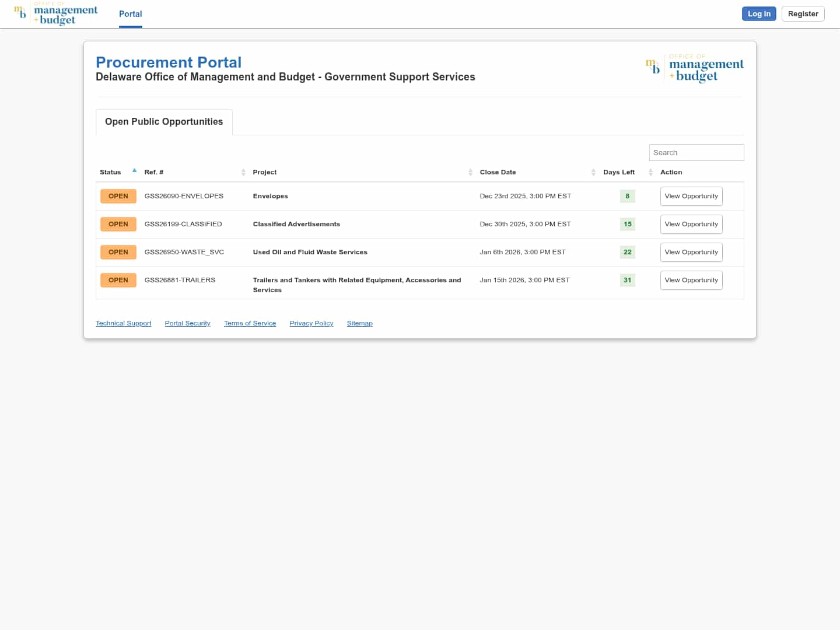View Opportunity for Classified Advertisements
The width and height of the screenshot is (840, 630).
click(x=691, y=224)
